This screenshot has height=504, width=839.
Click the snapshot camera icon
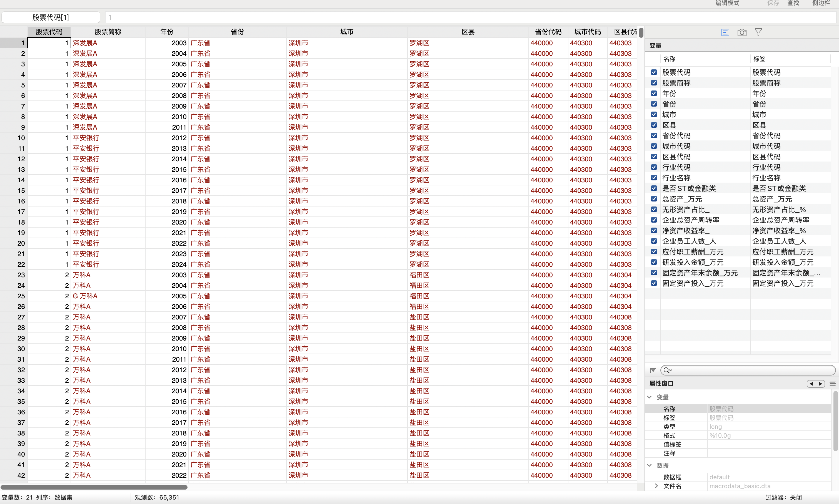742,32
